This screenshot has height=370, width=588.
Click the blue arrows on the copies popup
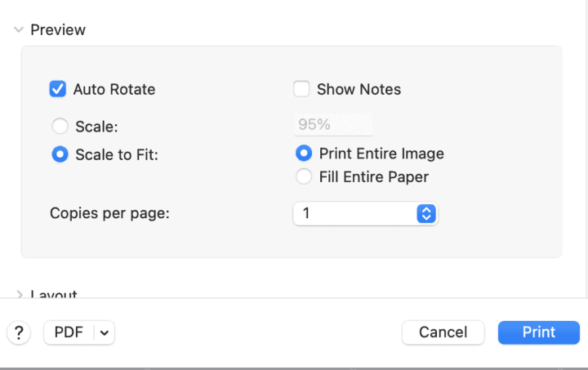pos(425,213)
